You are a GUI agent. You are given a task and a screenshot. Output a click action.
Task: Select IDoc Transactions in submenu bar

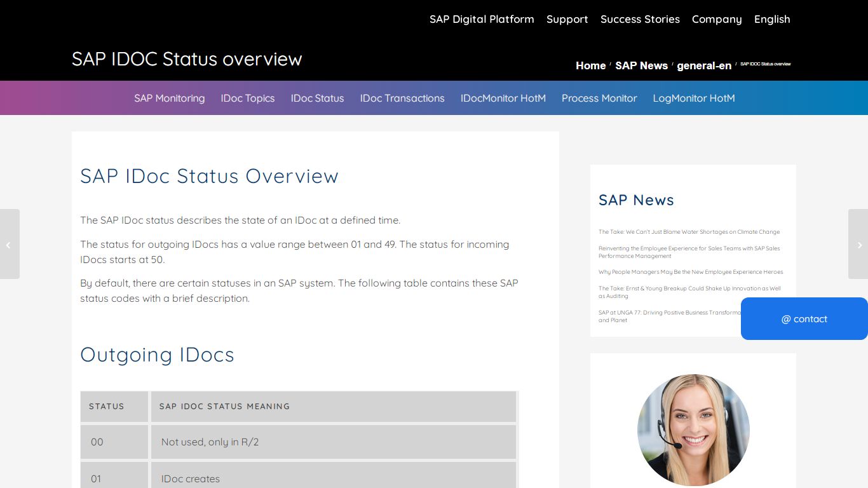402,98
